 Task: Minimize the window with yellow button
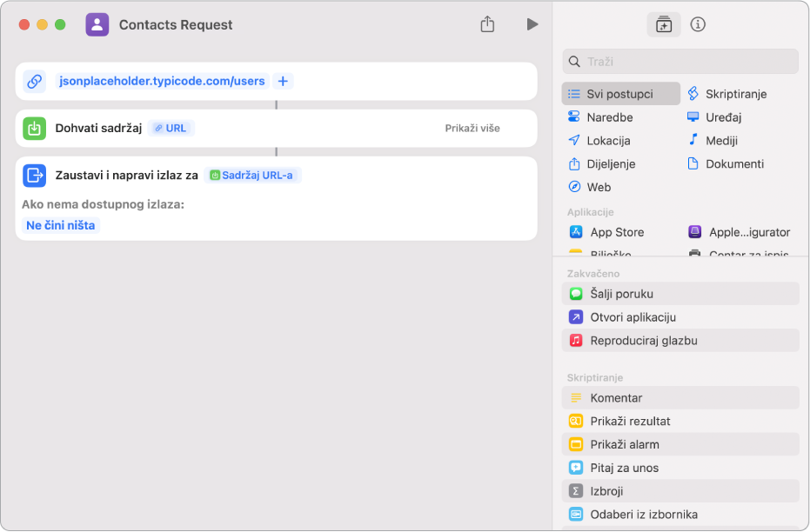click(43, 24)
